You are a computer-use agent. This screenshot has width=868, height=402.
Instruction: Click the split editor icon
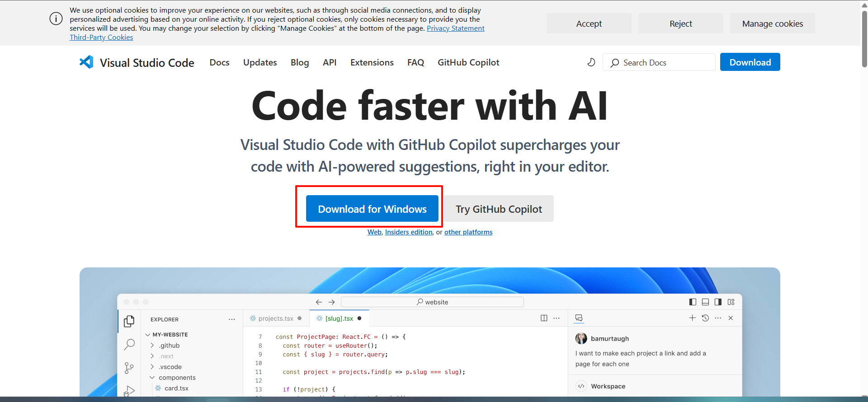(x=544, y=318)
